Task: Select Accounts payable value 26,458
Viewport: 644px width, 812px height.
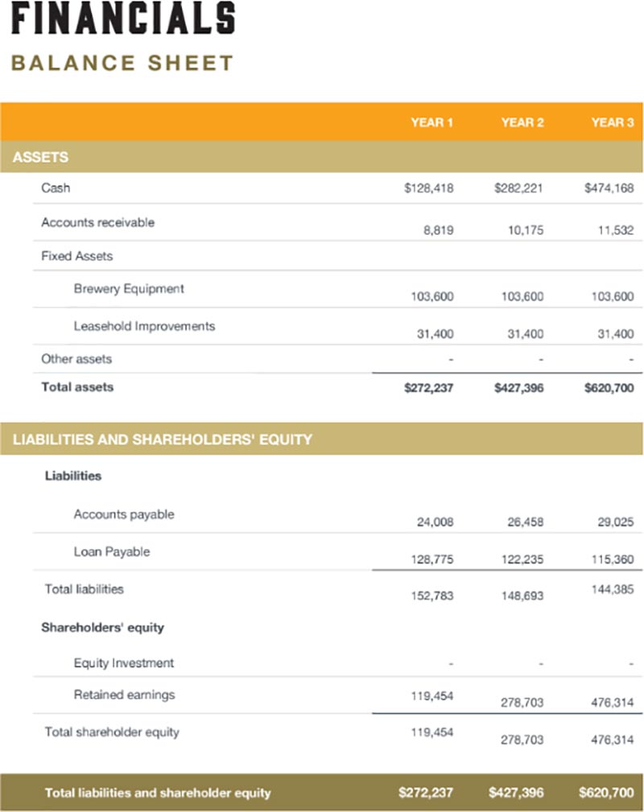Action: pyautogui.click(x=526, y=522)
